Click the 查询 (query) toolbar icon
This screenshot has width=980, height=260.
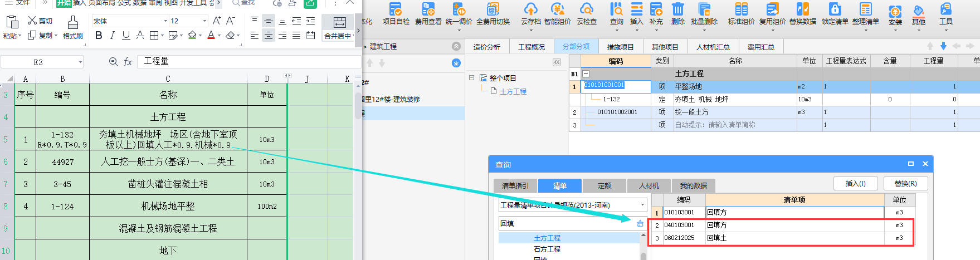[616, 9]
